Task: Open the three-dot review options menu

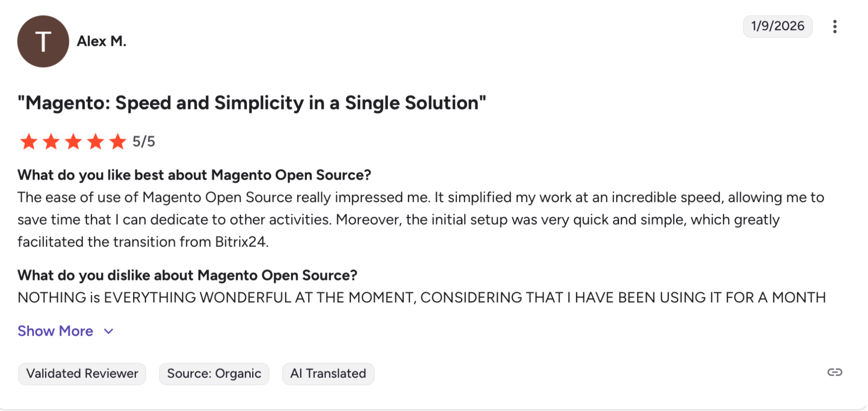Action: (834, 27)
